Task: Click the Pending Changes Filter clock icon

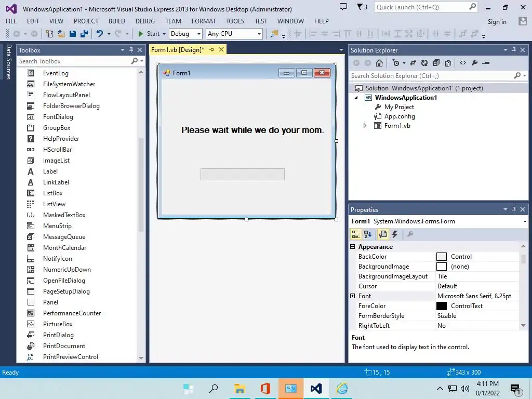Action: [x=395, y=63]
